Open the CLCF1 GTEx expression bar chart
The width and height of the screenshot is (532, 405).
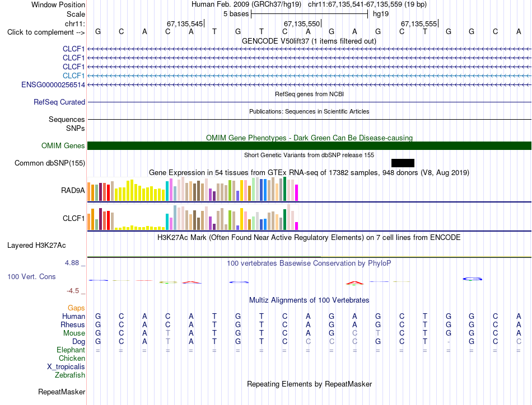pyautogui.click(x=193, y=217)
